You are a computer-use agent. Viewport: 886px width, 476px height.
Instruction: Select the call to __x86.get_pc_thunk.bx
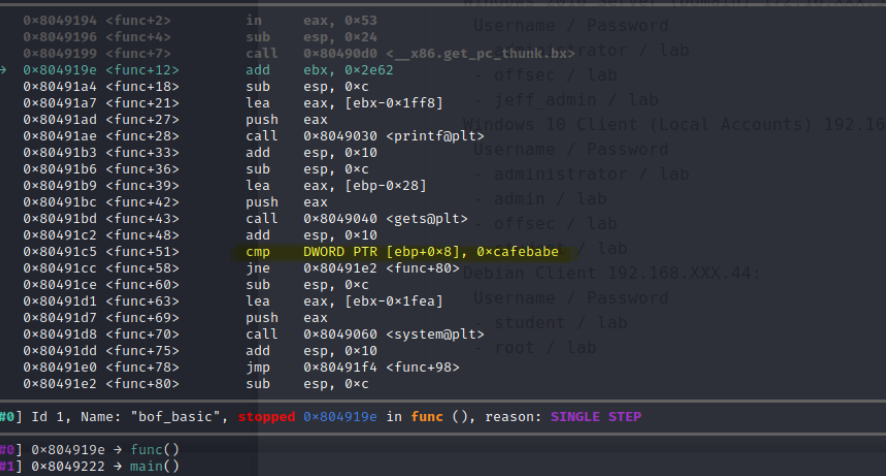410,53
